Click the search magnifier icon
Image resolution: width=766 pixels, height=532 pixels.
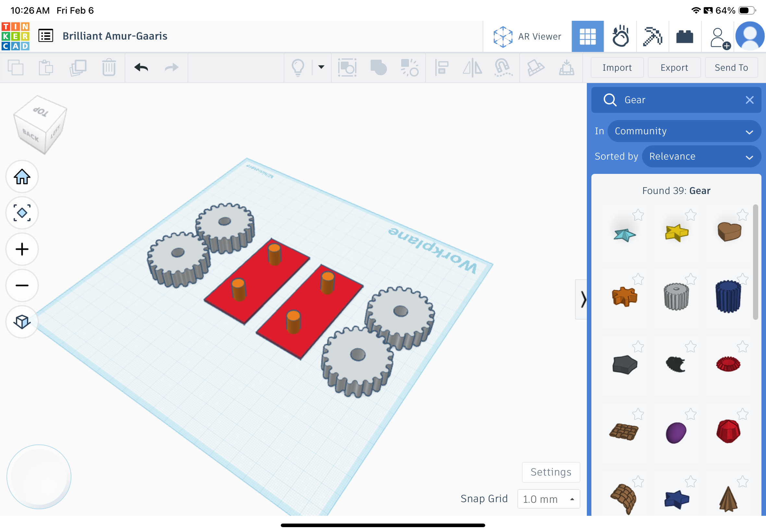point(610,100)
